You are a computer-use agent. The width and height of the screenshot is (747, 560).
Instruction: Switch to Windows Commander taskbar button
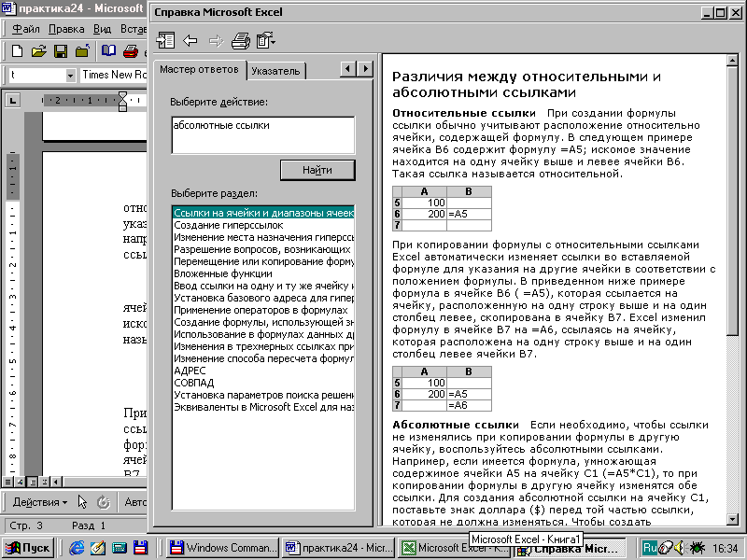[223, 548]
